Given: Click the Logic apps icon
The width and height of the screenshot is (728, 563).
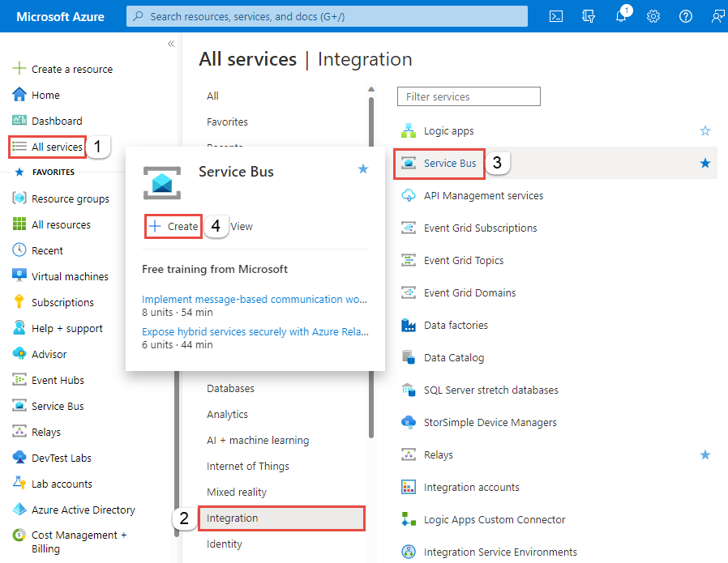Looking at the screenshot, I should click(409, 131).
